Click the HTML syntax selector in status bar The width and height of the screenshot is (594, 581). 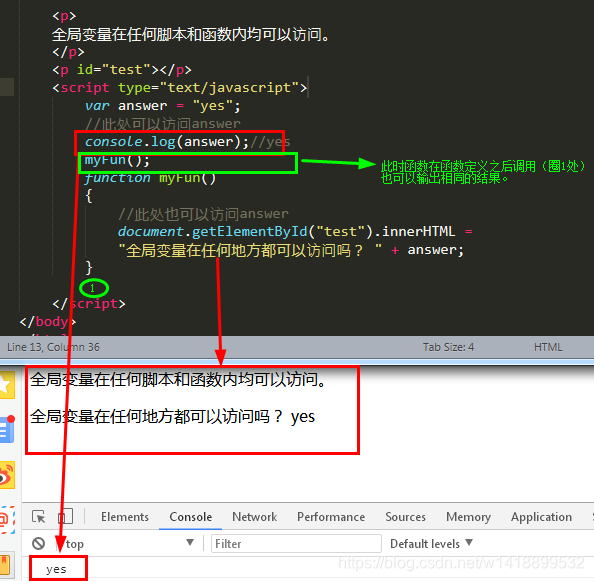coord(548,347)
